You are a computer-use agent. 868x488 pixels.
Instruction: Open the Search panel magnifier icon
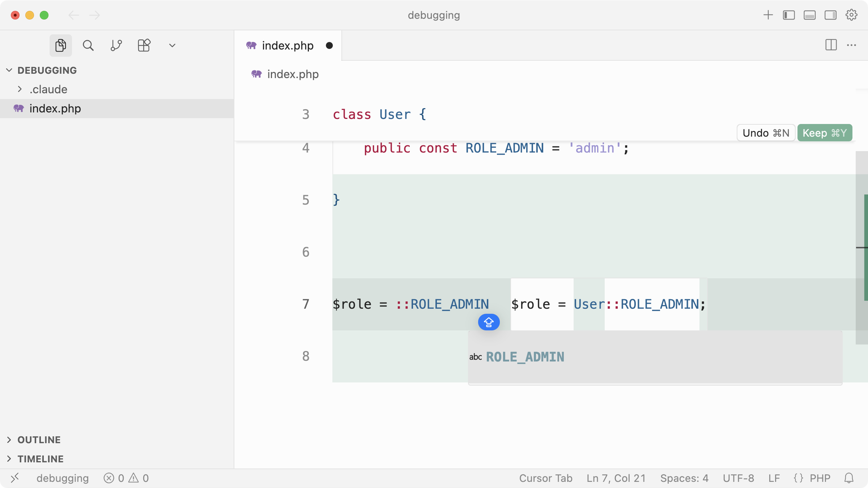88,46
